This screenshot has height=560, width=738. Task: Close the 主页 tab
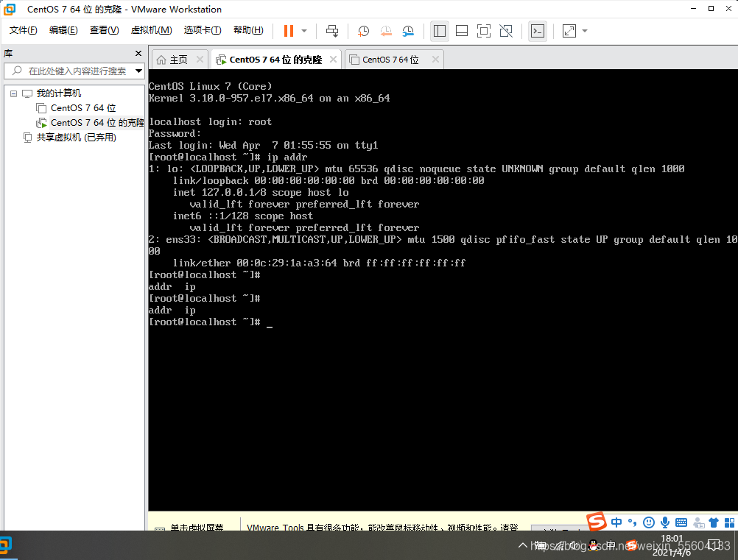click(200, 60)
